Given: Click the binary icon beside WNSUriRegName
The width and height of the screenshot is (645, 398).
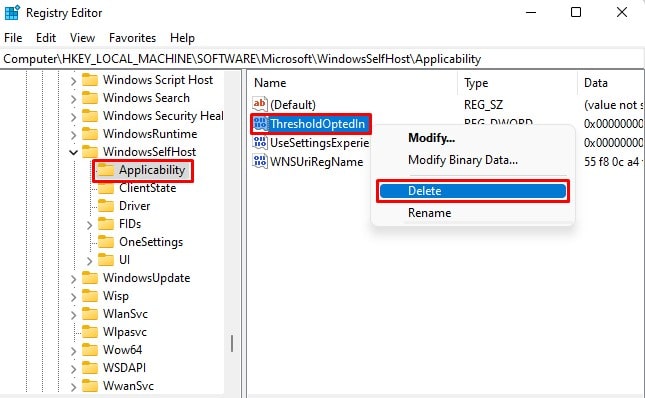Looking at the screenshot, I should pyautogui.click(x=260, y=162).
